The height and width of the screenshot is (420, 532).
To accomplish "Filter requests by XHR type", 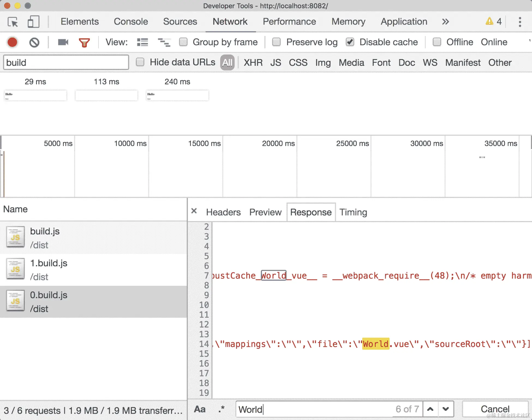I will point(253,63).
